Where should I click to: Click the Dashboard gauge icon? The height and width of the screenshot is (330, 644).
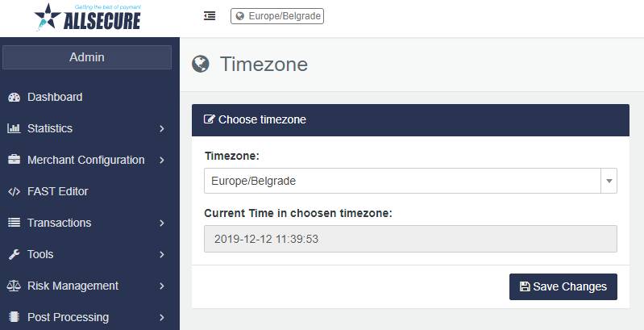(14, 97)
